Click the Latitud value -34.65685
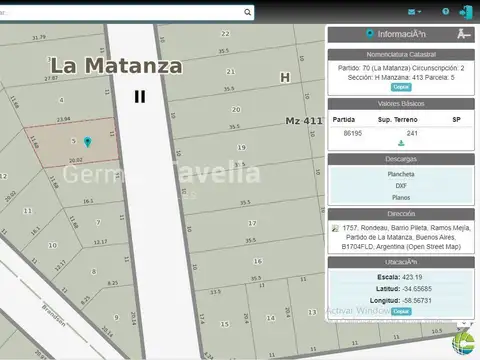 click(417, 289)
